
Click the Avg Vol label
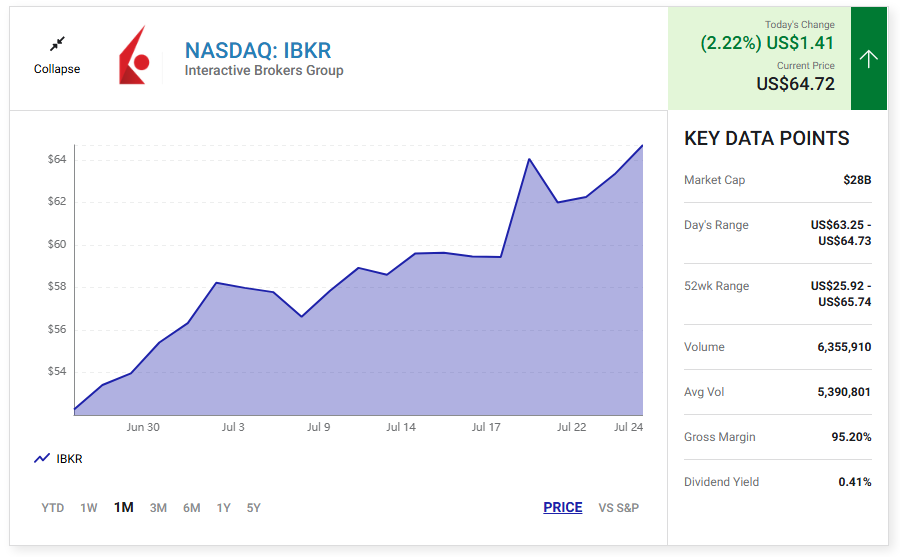(704, 392)
